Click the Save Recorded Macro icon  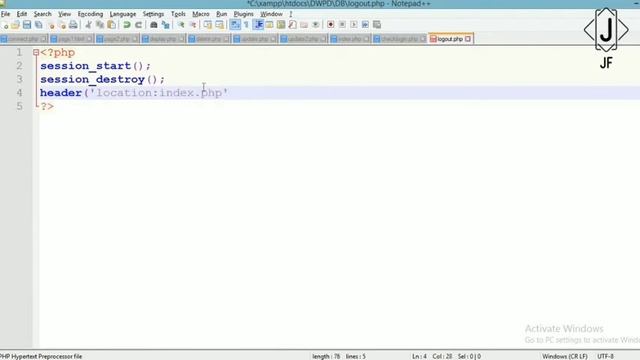point(377,25)
